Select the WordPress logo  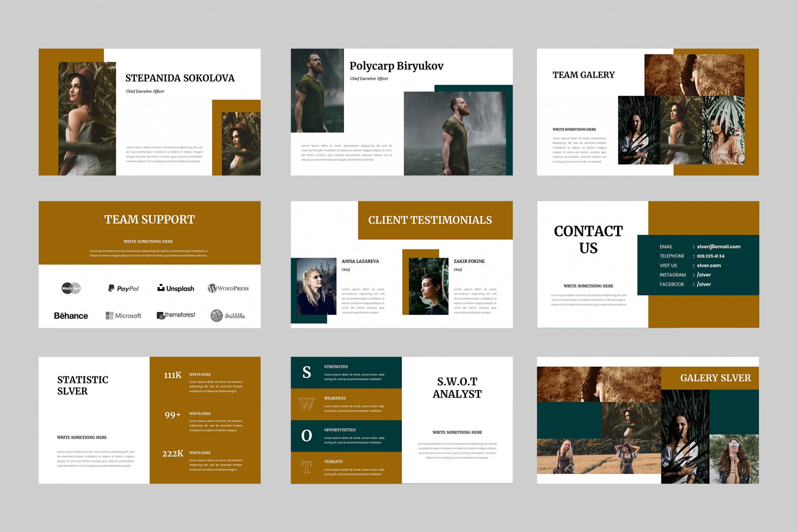pos(228,288)
